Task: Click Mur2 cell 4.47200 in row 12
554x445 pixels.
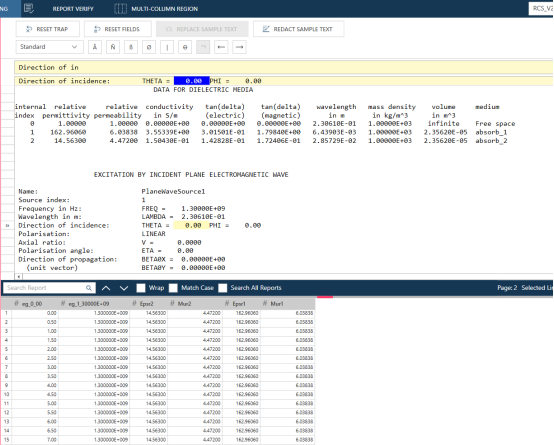Action: [194, 412]
